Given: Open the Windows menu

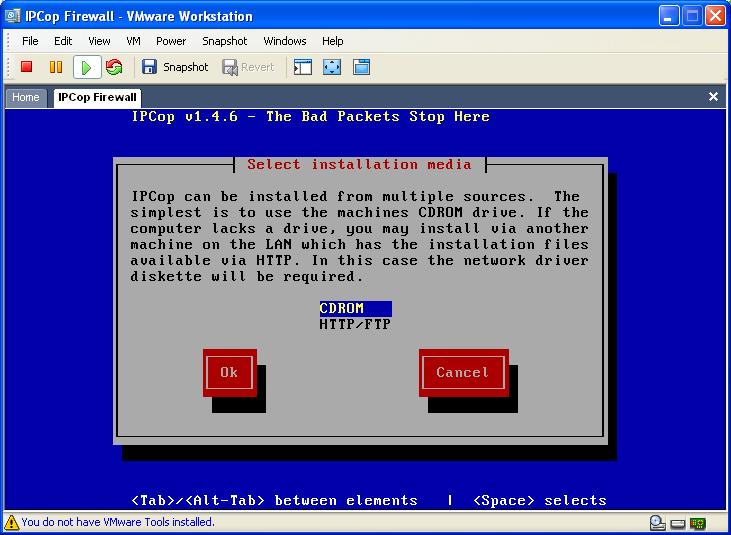Looking at the screenshot, I should point(285,41).
